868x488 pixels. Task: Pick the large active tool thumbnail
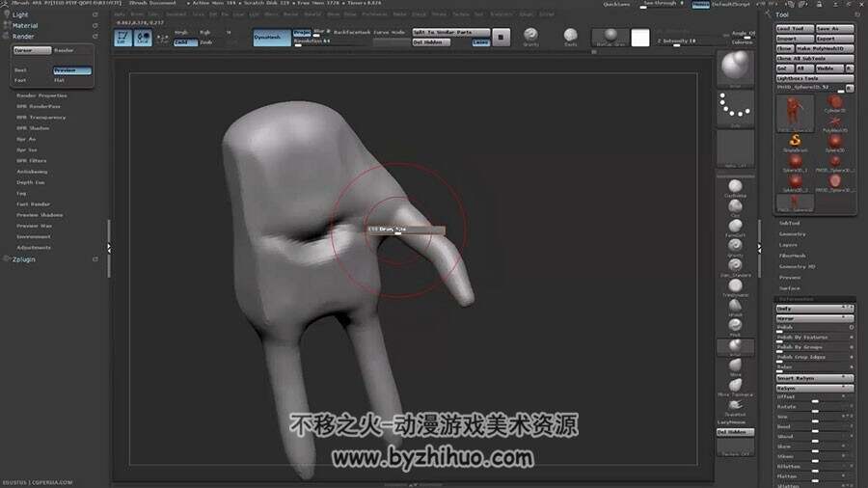click(795, 112)
